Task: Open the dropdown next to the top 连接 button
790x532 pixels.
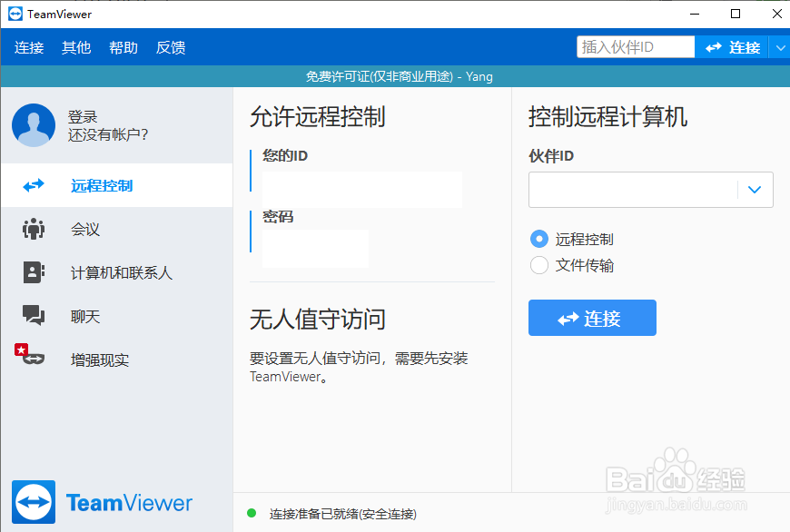Action: click(x=780, y=46)
